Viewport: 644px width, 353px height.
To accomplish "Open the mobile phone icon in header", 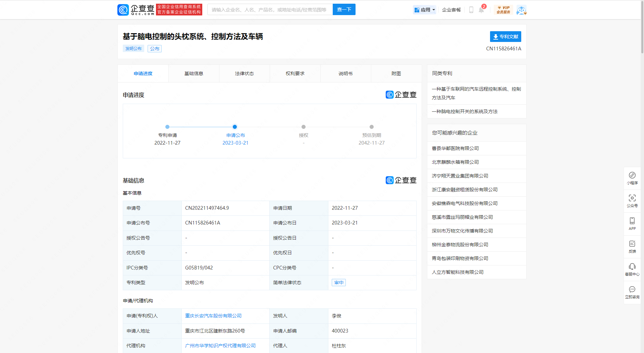I will [x=471, y=10].
